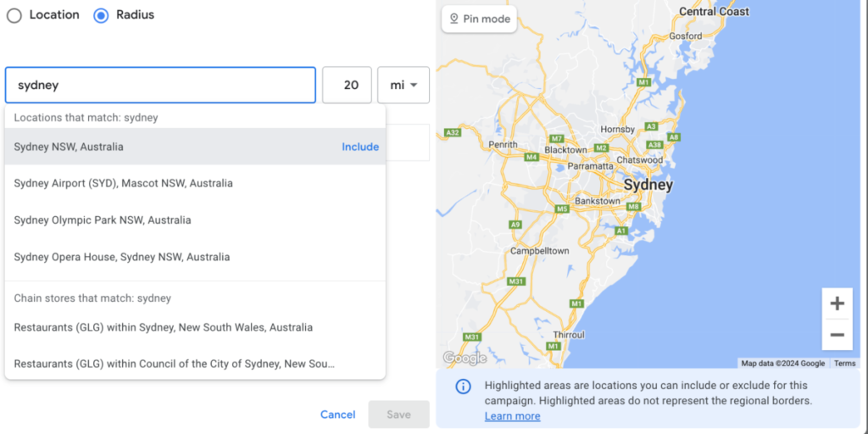
Task: Click the A3 road shield on the map
Action: 652,127
